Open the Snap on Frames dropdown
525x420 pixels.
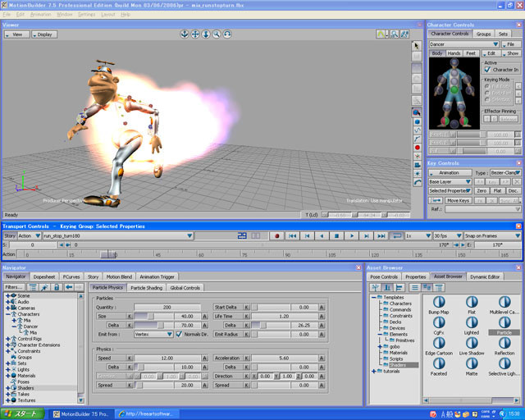[492, 235]
